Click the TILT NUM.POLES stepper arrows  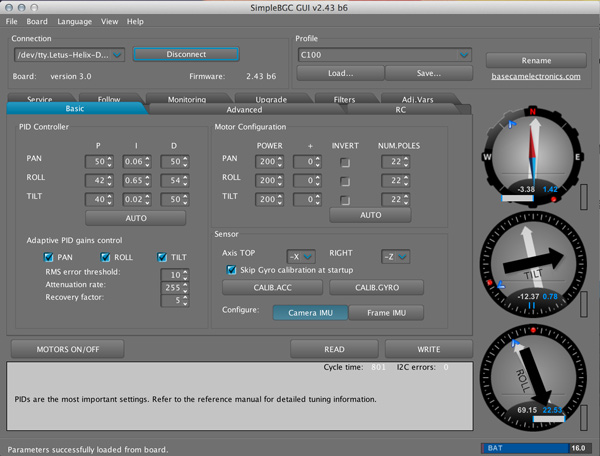[x=406, y=199]
